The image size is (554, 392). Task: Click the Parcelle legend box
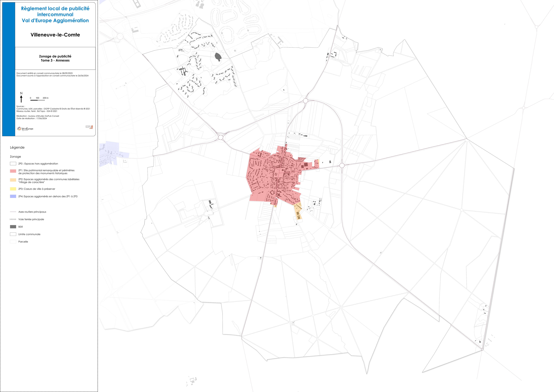pyautogui.click(x=13, y=242)
